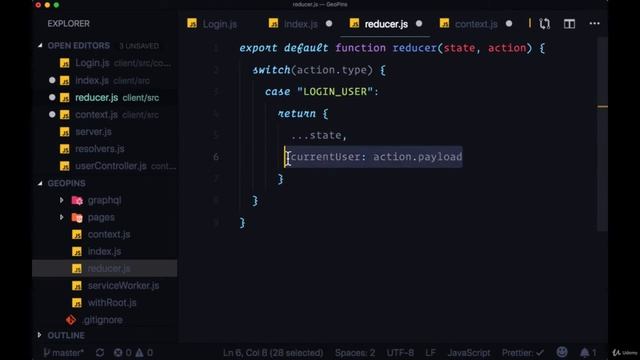Viewport: 640px width, 360px height.
Task: Select language mode JavaScript
Action: pos(469,353)
